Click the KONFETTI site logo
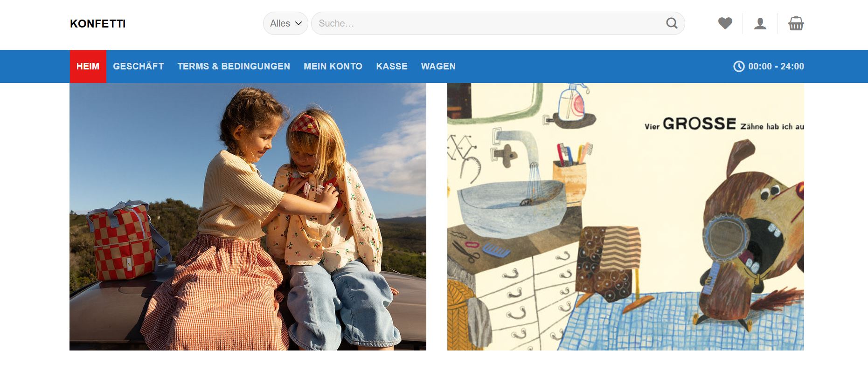The width and height of the screenshot is (868, 371). (x=98, y=24)
